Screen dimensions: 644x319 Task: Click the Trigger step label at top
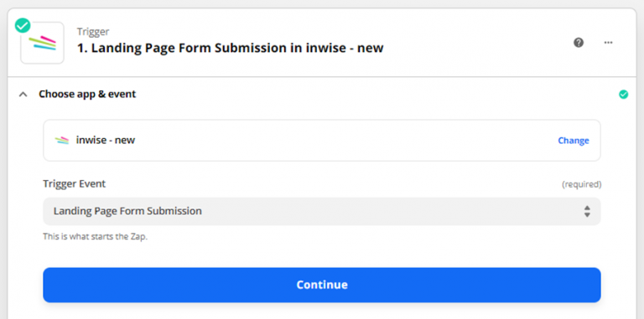[93, 32]
